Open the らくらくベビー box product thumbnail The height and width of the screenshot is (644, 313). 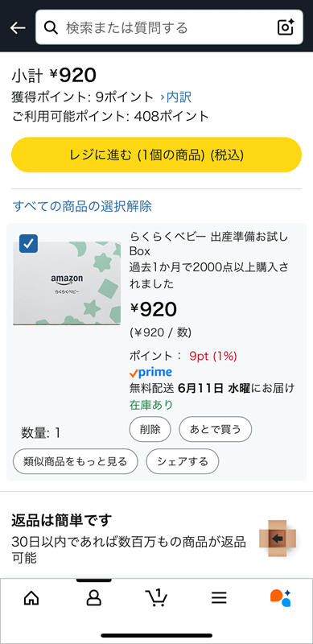click(67, 283)
